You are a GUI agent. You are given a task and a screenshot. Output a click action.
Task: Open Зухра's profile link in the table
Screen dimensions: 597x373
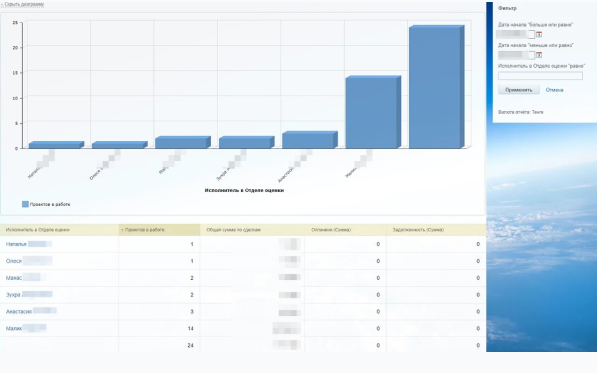point(29,295)
